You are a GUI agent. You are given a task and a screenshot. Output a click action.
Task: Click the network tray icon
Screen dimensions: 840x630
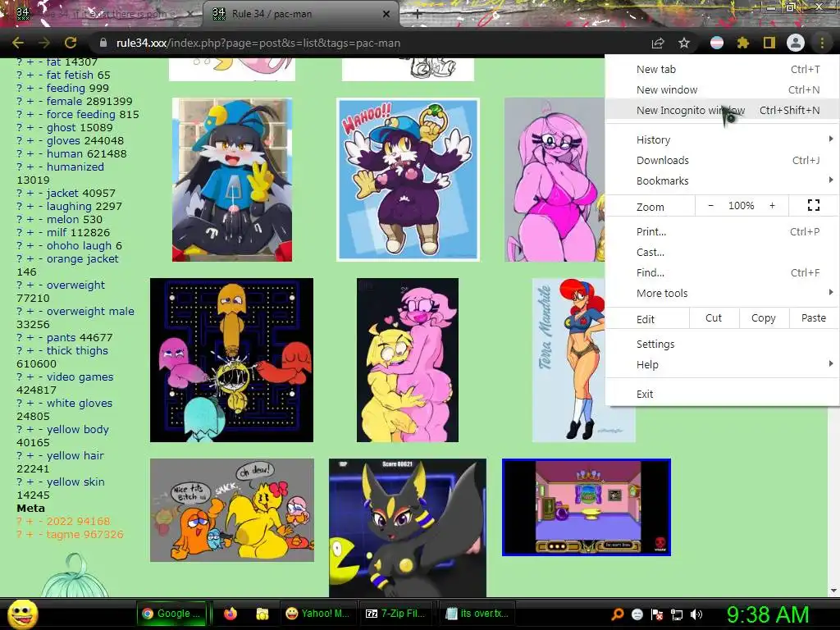click(x=677, y=614)
